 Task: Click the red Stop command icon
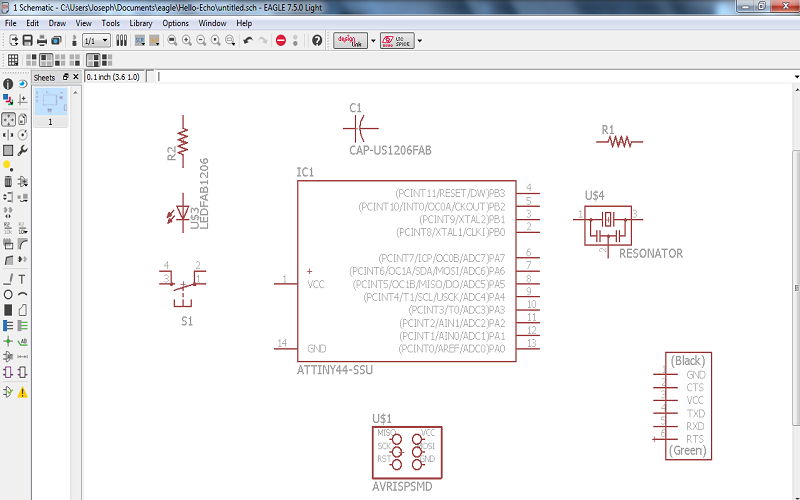pyautogui.click(x=281, y=40)
